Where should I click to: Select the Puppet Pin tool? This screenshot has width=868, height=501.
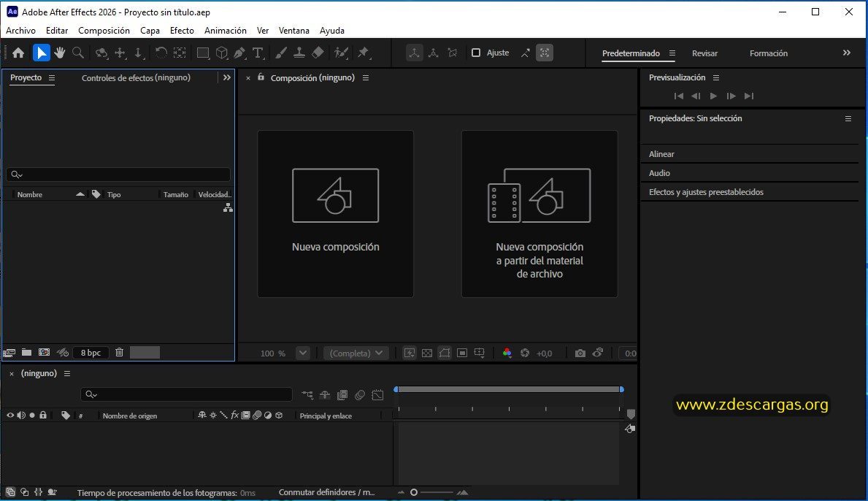click(x=364, y=53)
